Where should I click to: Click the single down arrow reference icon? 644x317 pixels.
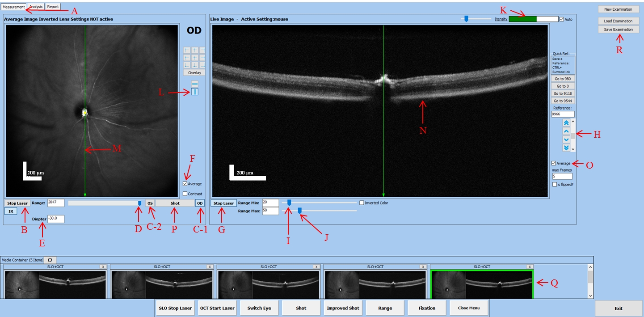[566, 139]
